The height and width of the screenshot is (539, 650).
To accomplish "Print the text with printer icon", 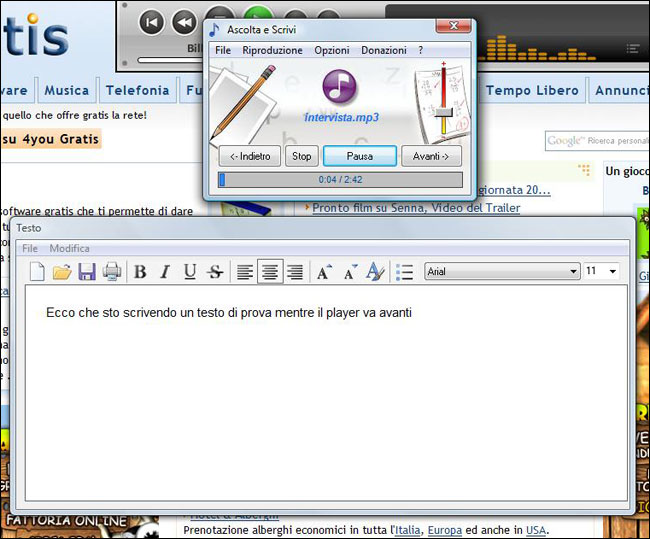I will 112,272.
